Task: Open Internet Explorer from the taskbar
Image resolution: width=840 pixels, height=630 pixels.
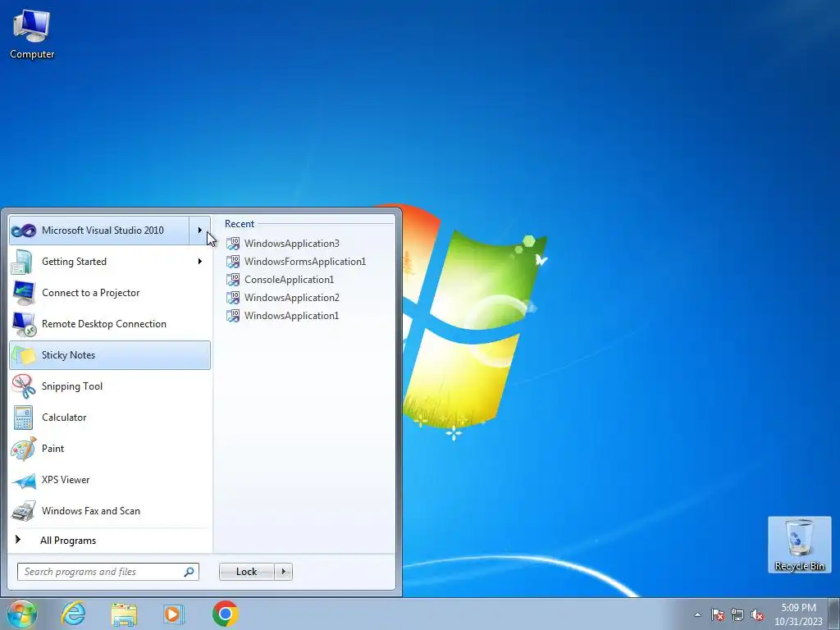Action: click(73, 614)
